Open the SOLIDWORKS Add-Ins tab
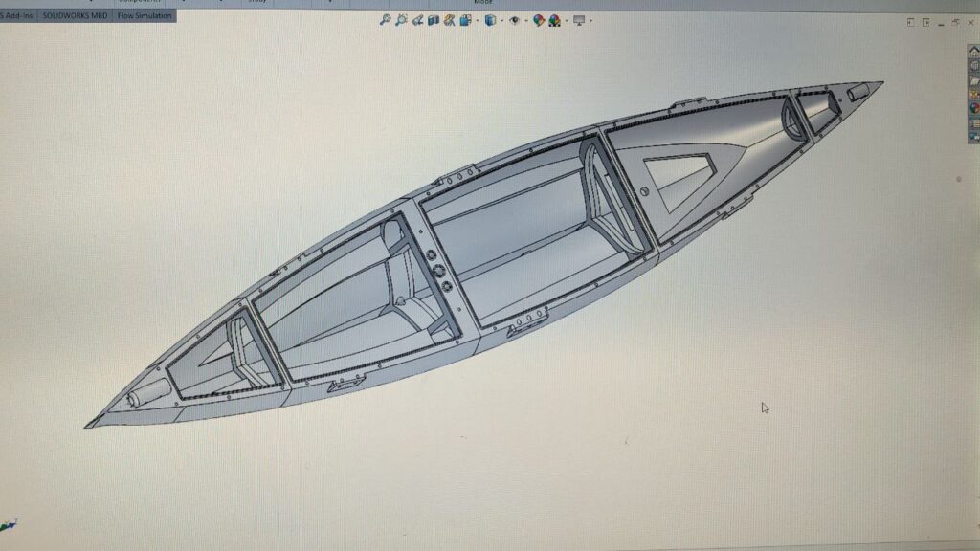The height and width of the screenshot is (551, 980). point(18,15)
